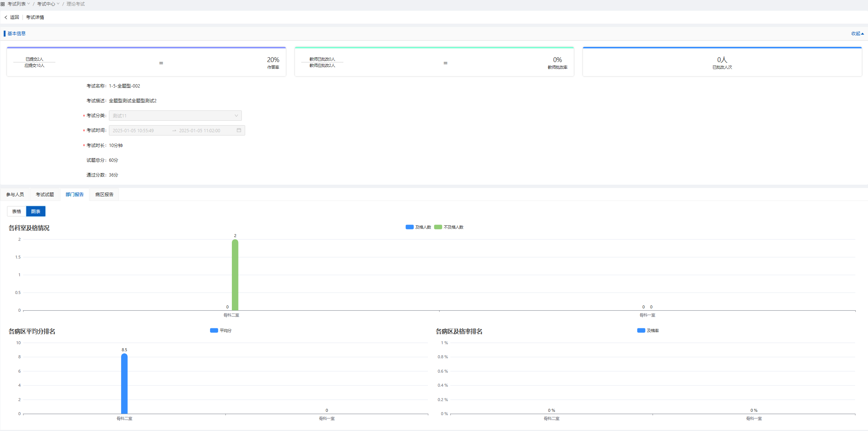Click the back arrow next to 返回
The width and height of the screenshot is (868, 431).
[6, 17]
